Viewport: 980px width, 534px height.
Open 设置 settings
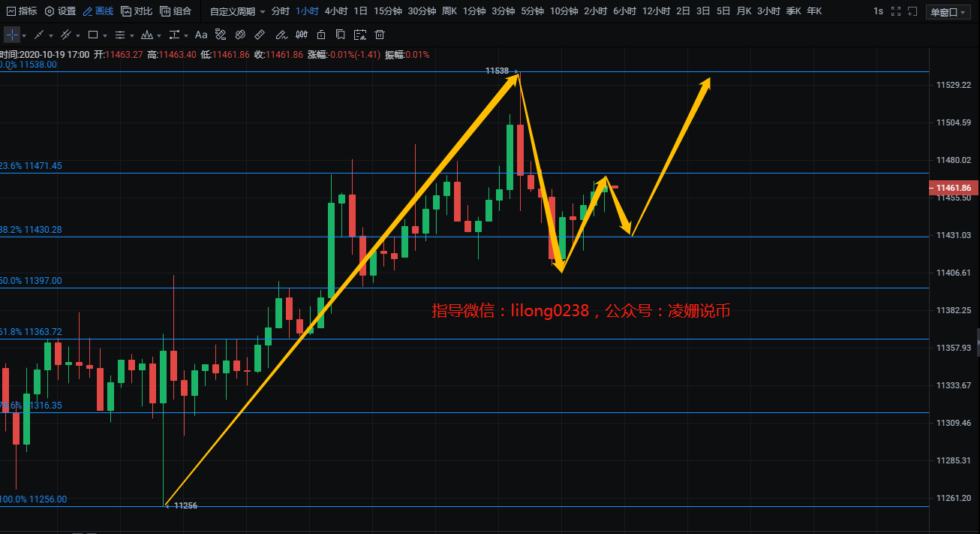pyautogui.click(x=60, y=11)
